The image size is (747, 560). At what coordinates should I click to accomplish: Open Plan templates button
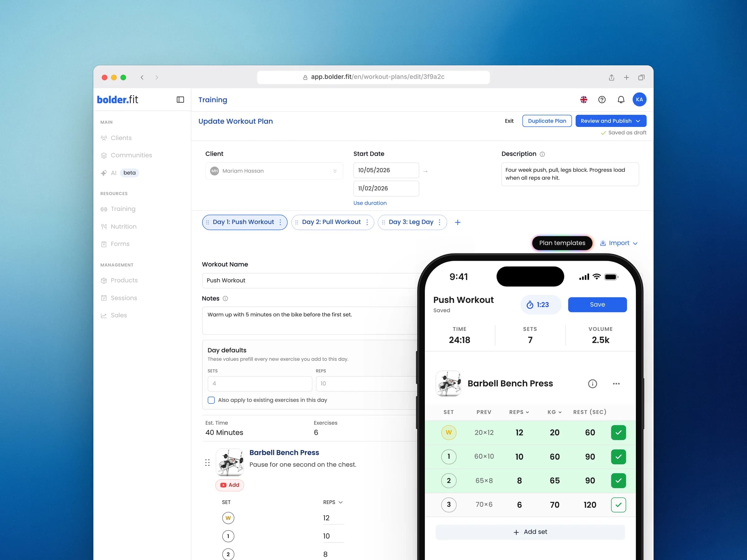point(562,243)
